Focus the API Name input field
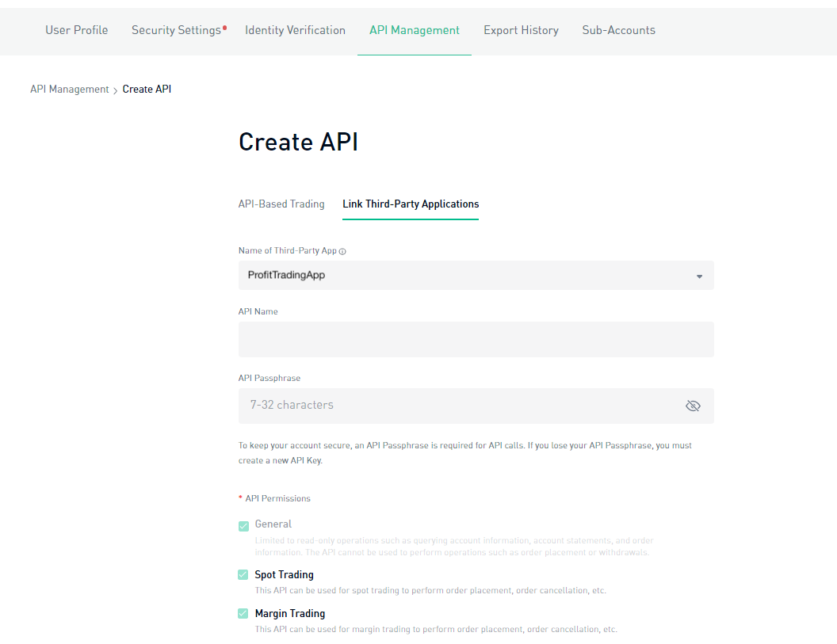Viewport: 837px width, 644px height. [x=476, y=339]
